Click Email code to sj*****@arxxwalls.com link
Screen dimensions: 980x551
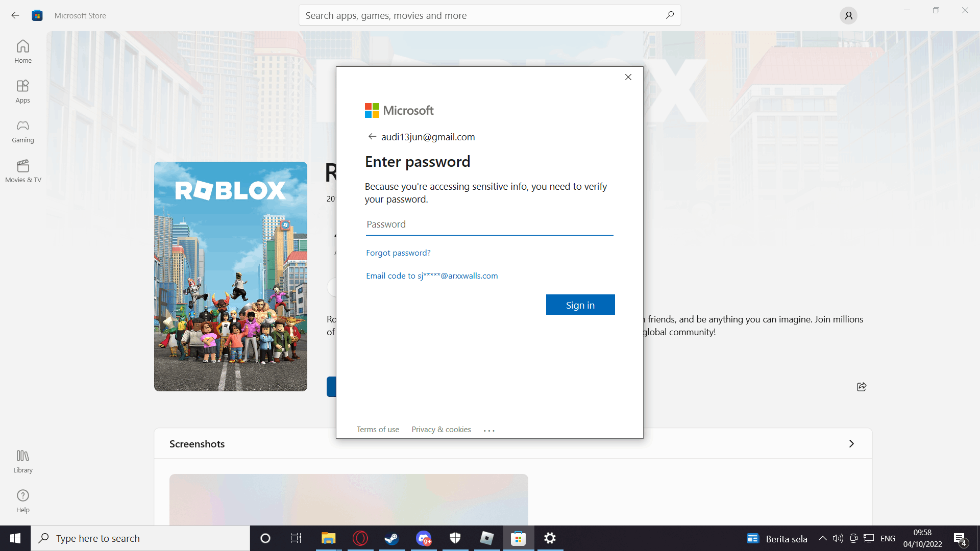click(432, 276)
